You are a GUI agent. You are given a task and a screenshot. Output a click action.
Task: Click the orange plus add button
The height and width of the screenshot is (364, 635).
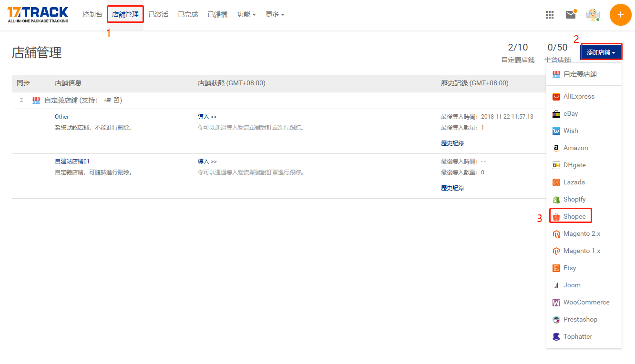tap(620, 15)
